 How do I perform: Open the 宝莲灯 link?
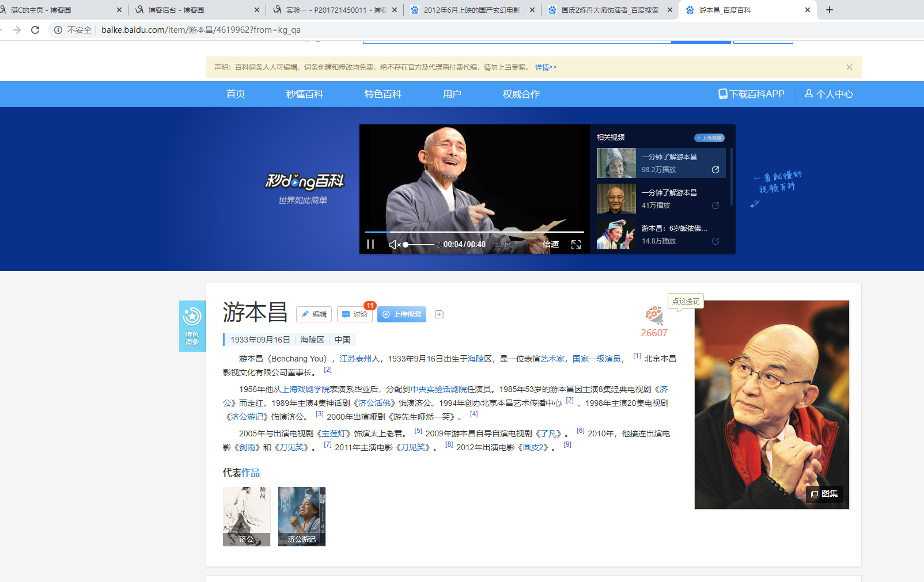pos(334,433)
